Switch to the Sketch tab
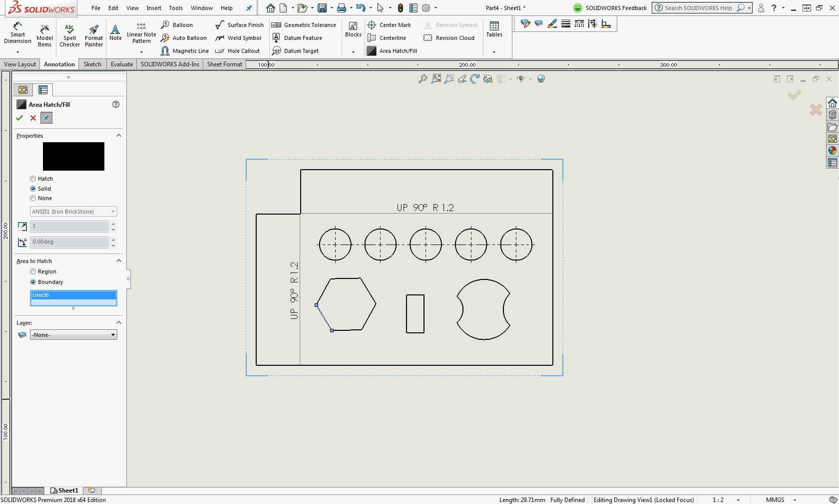Screen dimensions: 839x504 point(92,64)
